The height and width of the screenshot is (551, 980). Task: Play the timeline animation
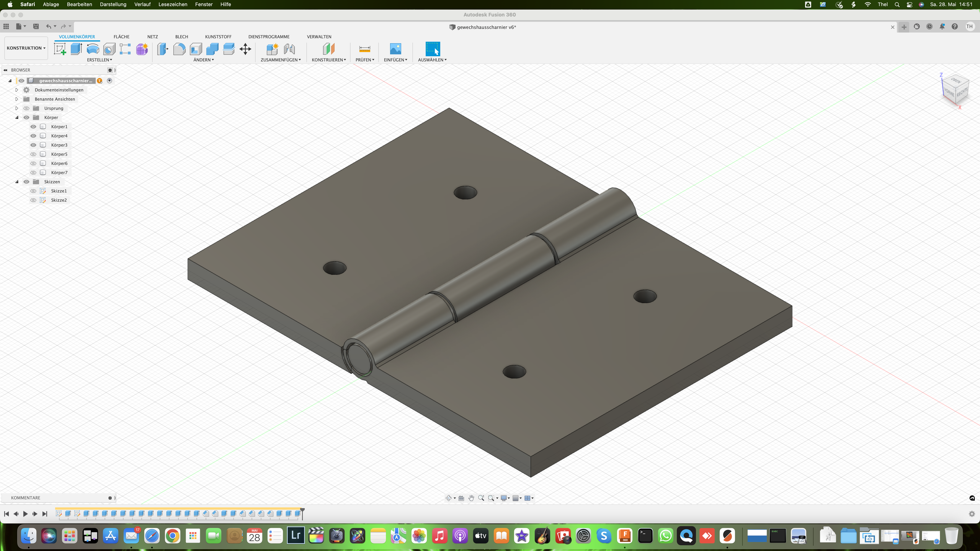point(25,514)
